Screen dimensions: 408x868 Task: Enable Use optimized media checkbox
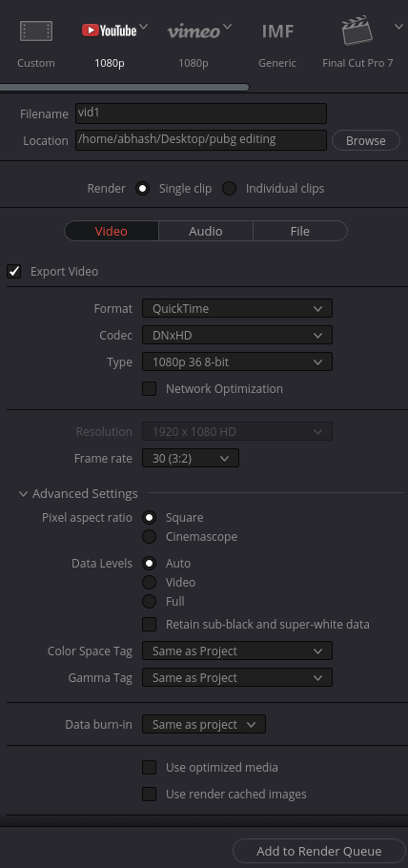[x=150, y=767]
